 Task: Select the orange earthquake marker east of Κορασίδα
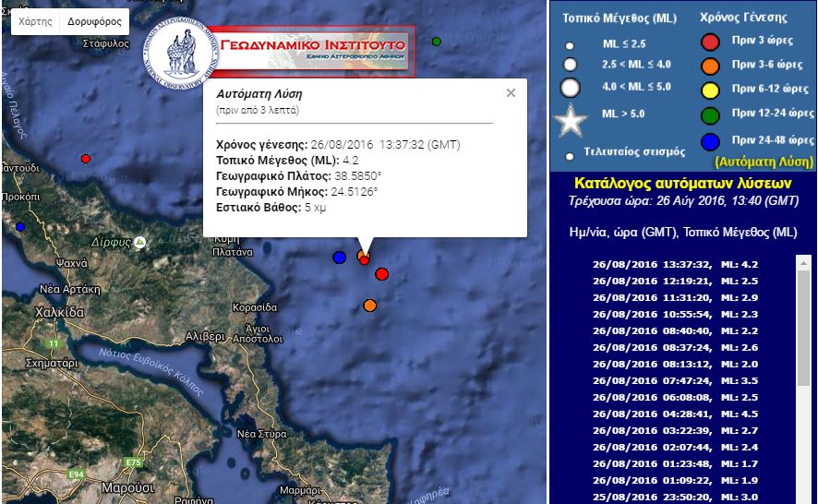coord(370,306)
